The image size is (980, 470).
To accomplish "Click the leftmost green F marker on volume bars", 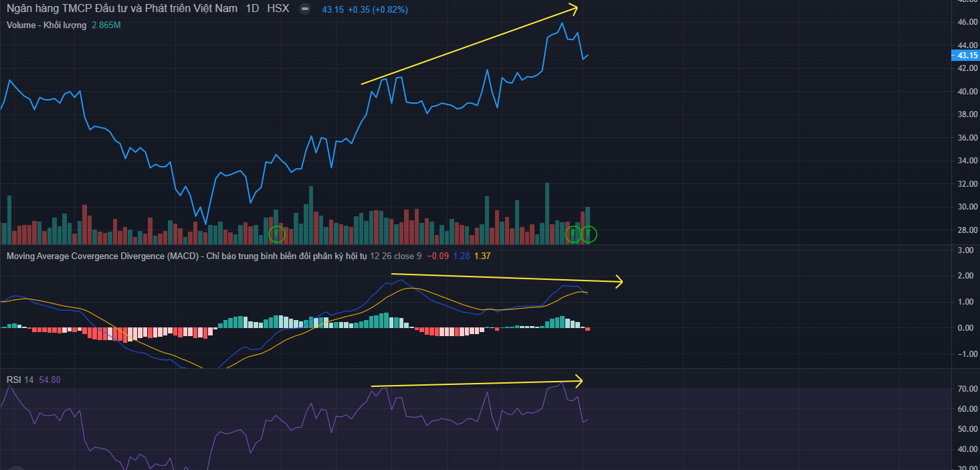I will click(x=277, y=234).
